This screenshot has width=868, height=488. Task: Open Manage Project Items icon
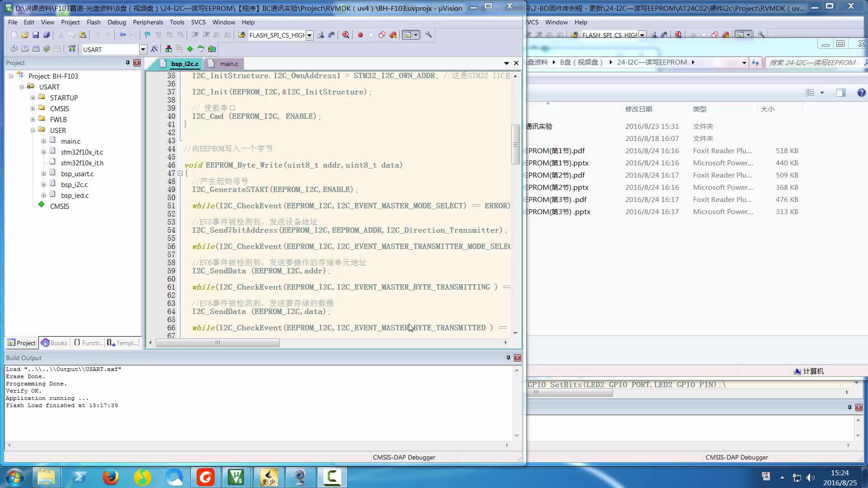click(x=169, y=49)
